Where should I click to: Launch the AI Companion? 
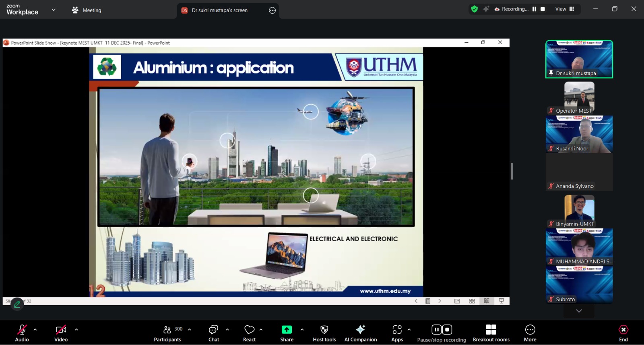[360, 333]
